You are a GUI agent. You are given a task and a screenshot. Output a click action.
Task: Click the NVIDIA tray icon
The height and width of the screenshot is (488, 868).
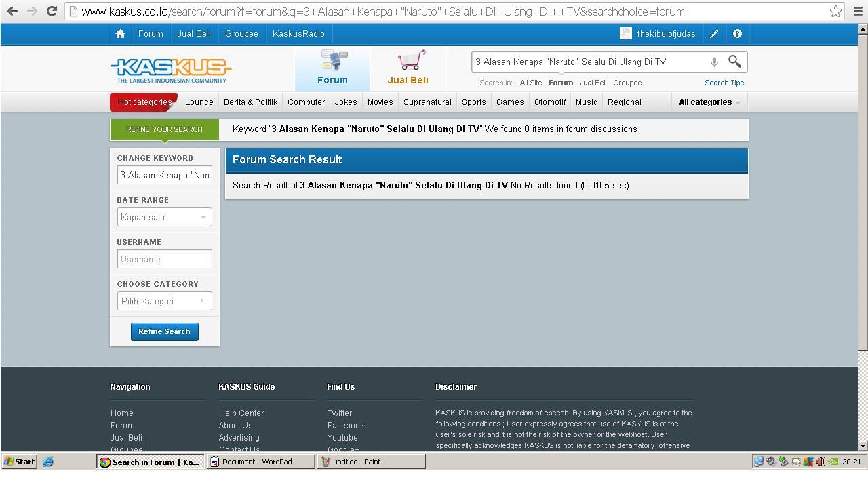pos(833,462)
